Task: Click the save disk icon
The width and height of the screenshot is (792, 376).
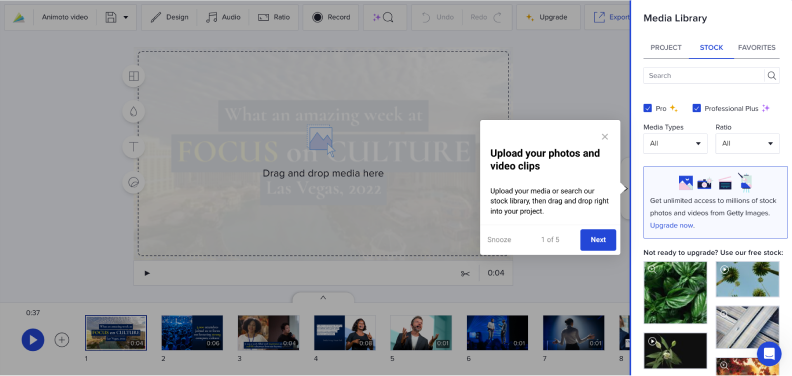Action: click(111, 17)
